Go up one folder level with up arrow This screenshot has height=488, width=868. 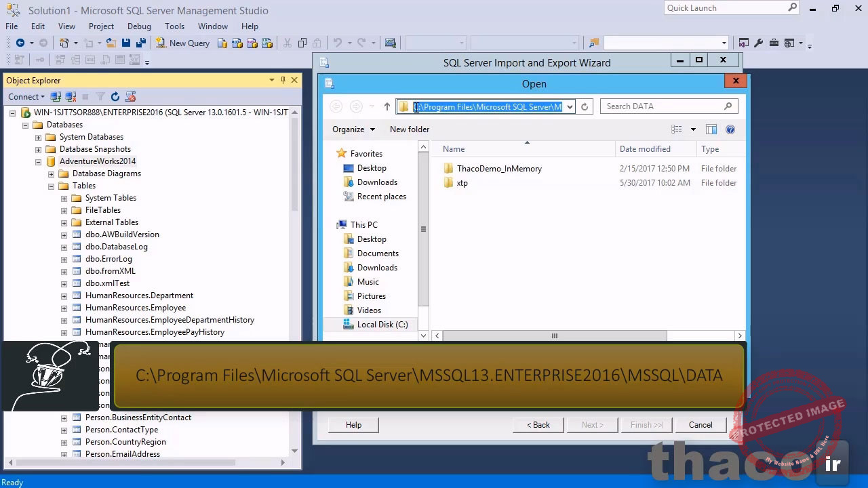(387, 106)
